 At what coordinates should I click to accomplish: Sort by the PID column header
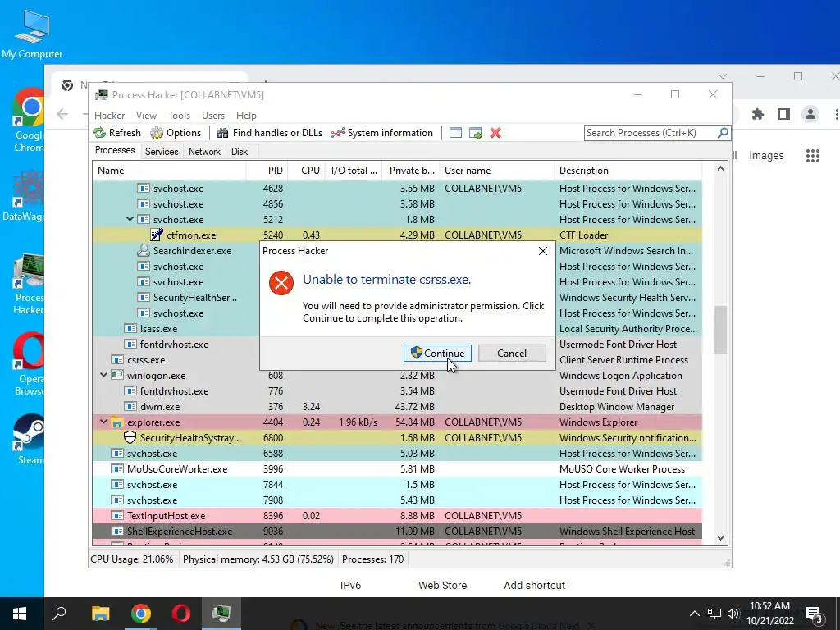click(x=267, y=171)
